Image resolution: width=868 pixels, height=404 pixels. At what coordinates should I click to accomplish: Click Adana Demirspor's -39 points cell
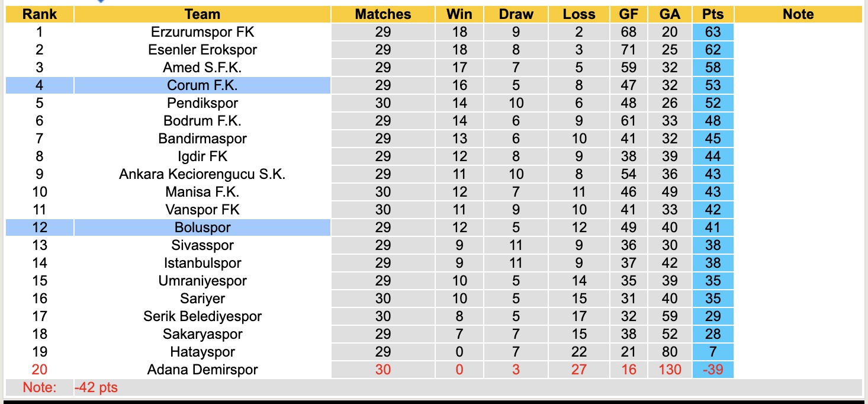(x=712, y=370)
